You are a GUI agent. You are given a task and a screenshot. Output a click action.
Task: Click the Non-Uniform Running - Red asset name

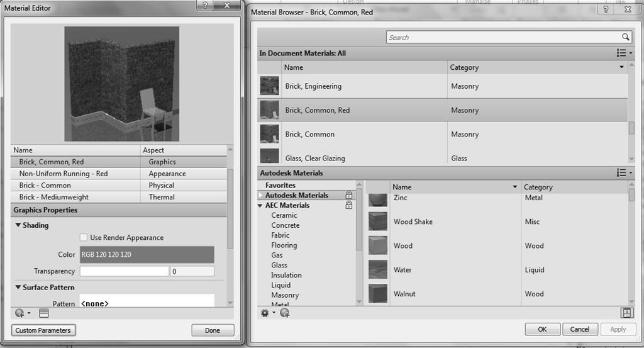64,174
